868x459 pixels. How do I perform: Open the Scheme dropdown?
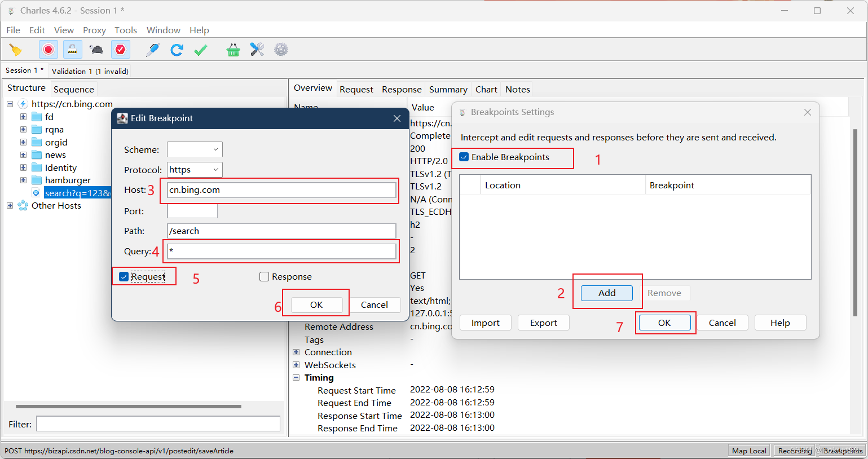point(195,149)
